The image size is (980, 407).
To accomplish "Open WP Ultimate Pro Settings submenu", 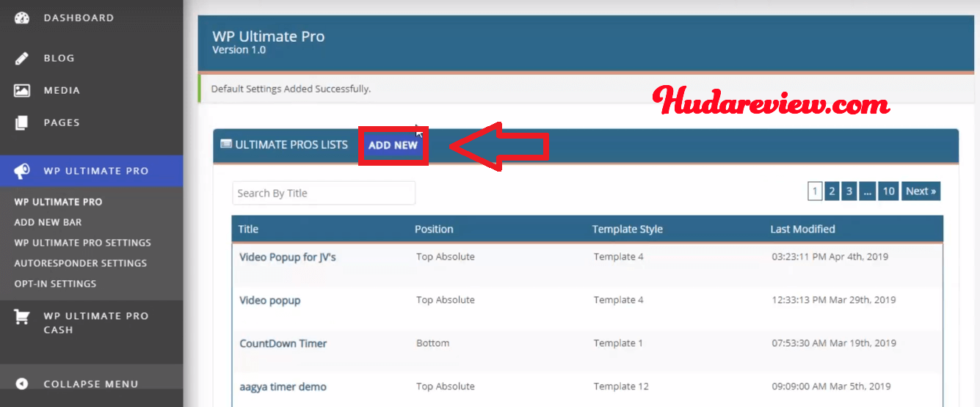I will [x=82, y=243].
